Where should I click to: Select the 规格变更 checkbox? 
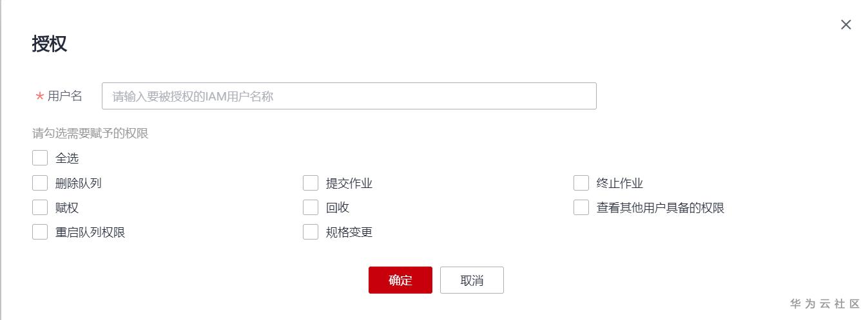click(x=311, y=232)
